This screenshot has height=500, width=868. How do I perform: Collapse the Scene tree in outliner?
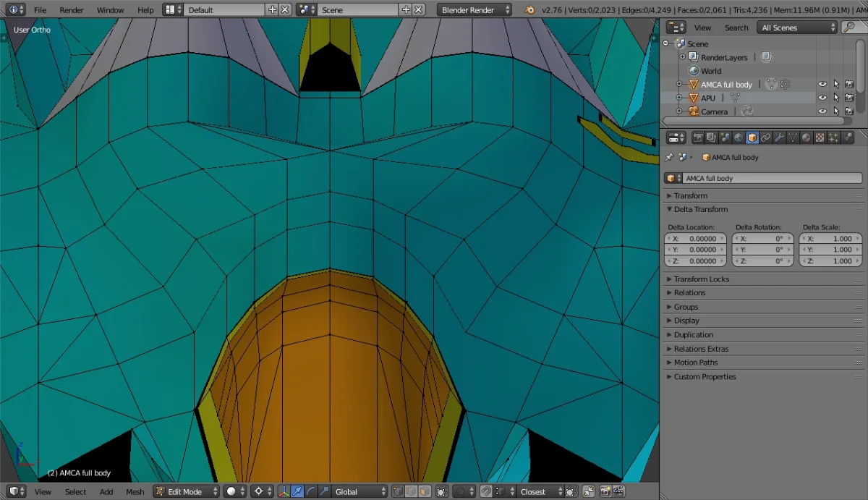[666, 43]
